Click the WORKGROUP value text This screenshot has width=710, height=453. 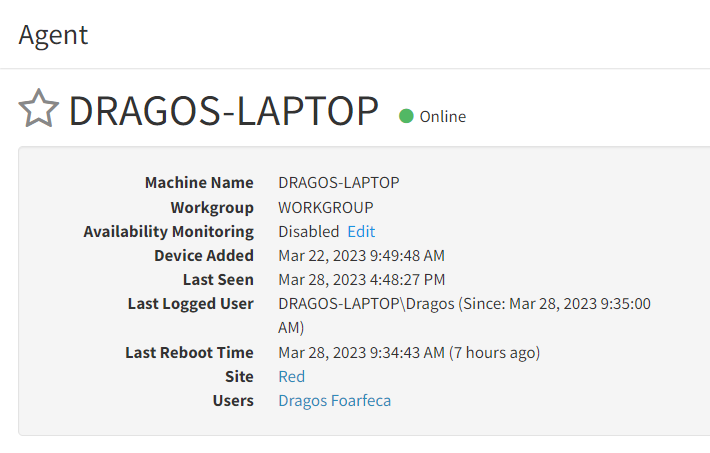326,207
